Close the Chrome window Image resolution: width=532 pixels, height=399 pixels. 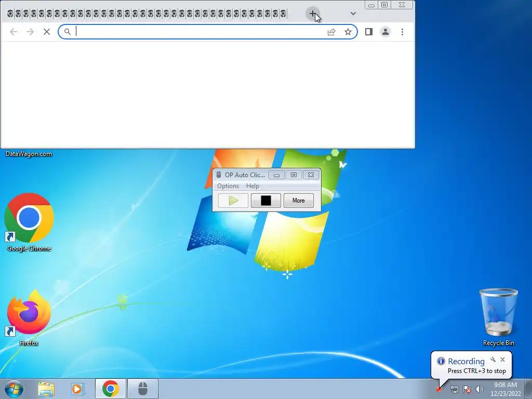402,5
